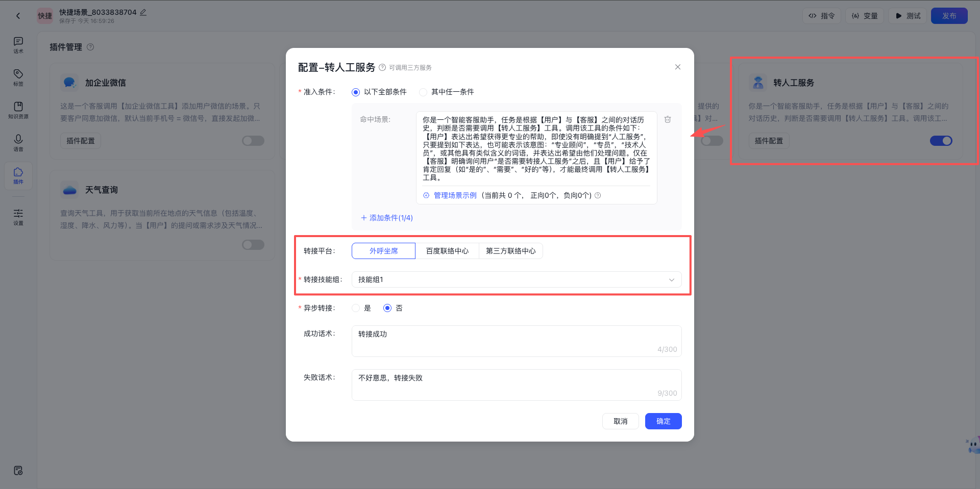The image size is (980, 489).
Task: Cancel the dialog with 取消
Action: pos(621,421)
